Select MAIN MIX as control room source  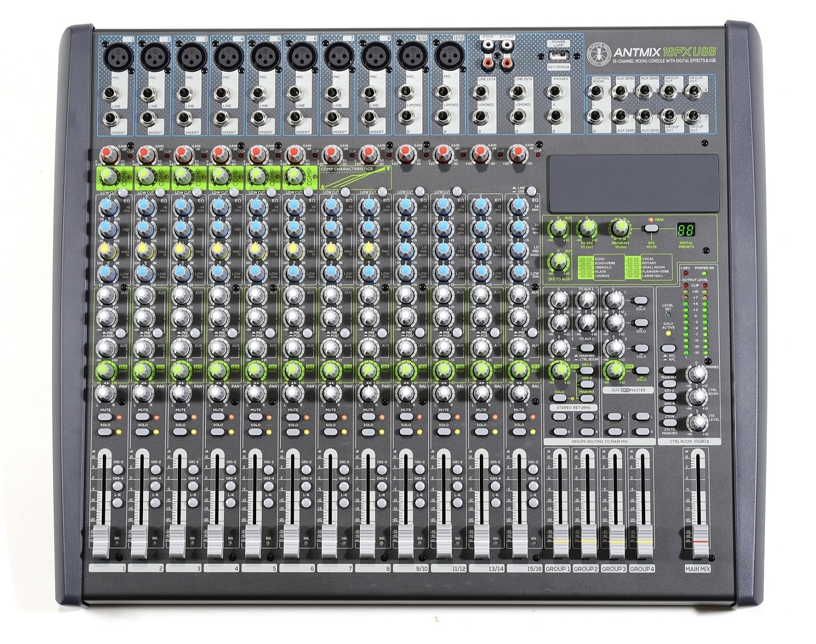[x=668, y=371]
